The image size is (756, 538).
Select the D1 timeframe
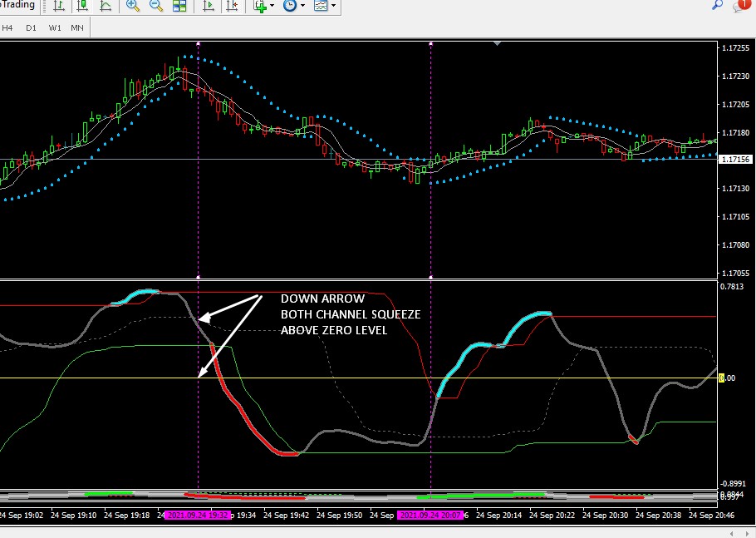coord(31,28)
